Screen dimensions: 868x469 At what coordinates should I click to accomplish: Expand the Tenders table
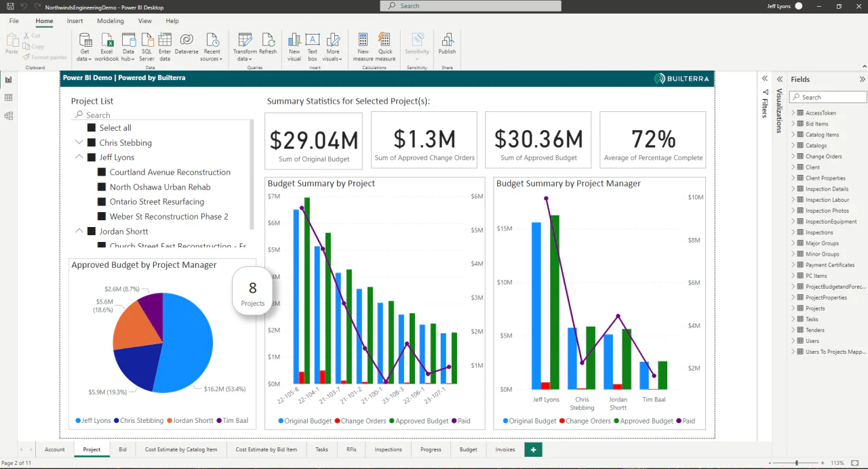(793, 330)
